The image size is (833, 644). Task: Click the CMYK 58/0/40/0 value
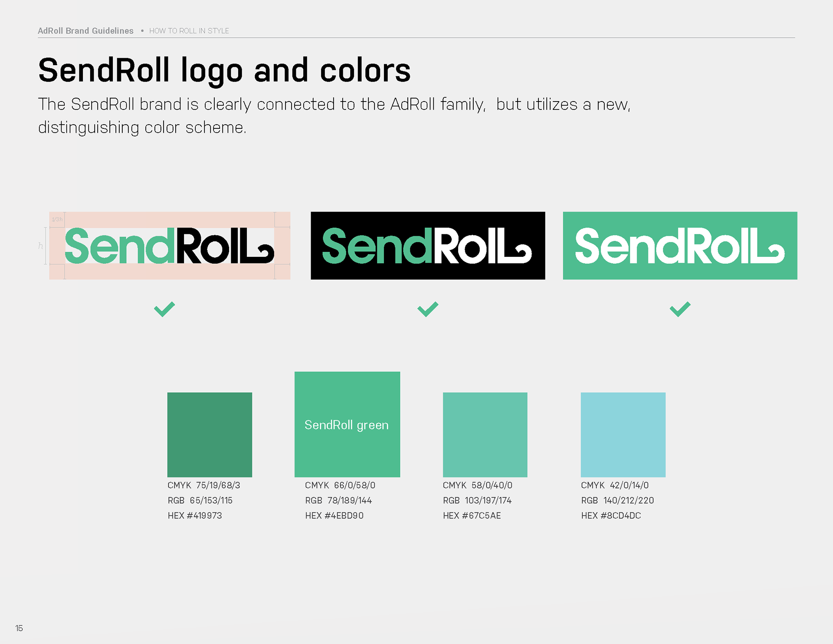477,485
